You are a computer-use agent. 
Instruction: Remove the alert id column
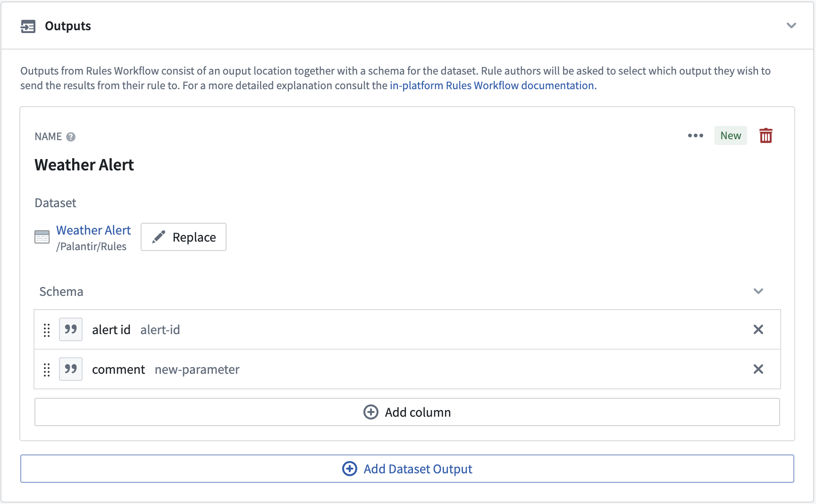(x=758, y=329)
